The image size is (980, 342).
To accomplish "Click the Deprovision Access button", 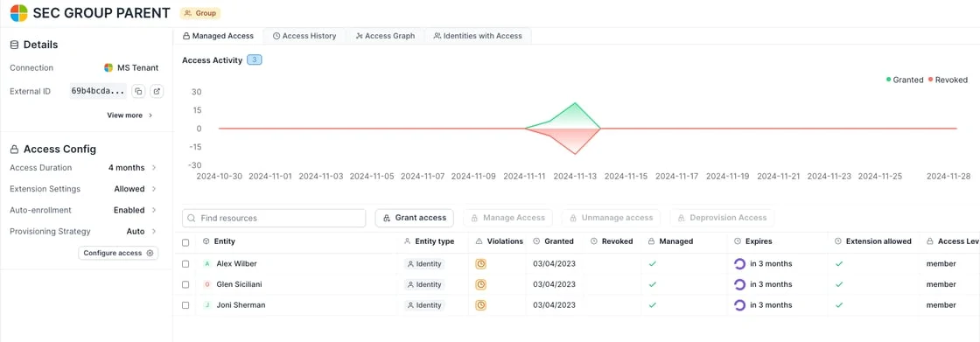I will click(722, 218).
